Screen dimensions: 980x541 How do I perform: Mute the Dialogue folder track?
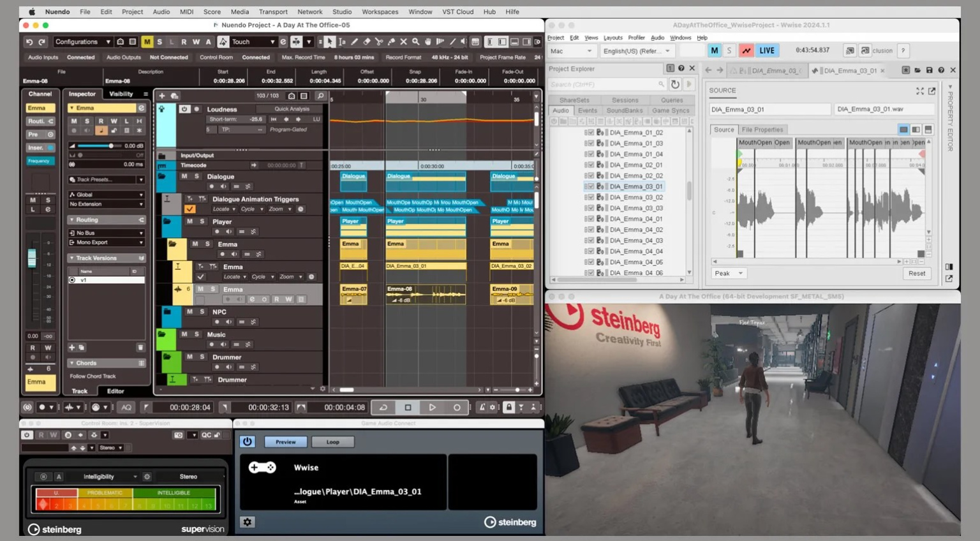pyautogui.click(x=184, y=176)
